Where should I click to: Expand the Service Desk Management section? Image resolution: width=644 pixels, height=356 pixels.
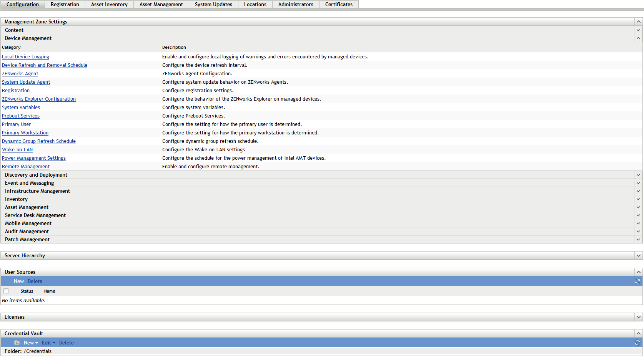coord(638,215)
